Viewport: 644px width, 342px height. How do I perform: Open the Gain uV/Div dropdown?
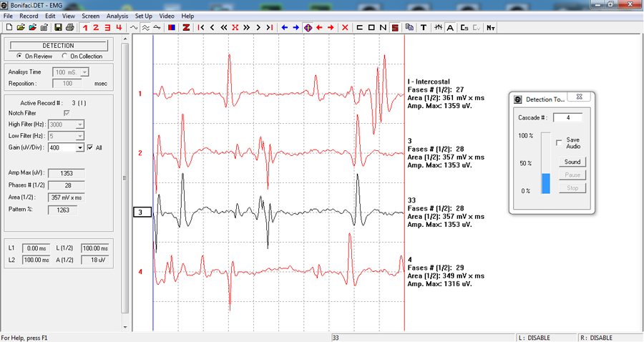click(79, 147)
